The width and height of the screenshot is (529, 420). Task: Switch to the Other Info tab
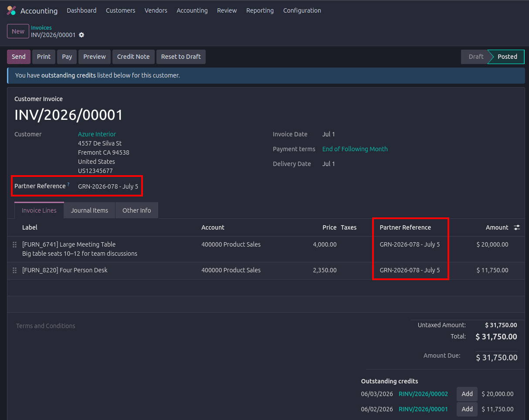pyautogui.click(x=137, y=210)
